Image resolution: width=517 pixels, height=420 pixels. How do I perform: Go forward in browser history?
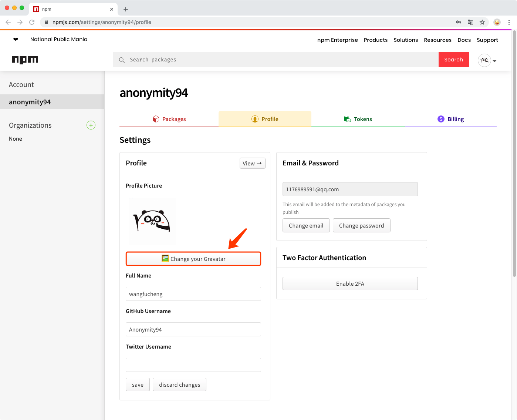pyautogui.click(x=20, y=22)
